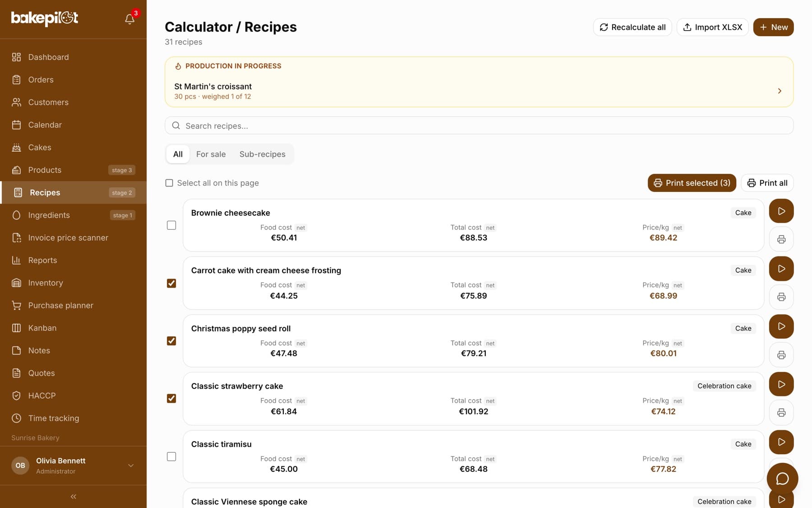Open Purchase planner
This screenshot has height=508, width=812.
click(x=73, y=305)
